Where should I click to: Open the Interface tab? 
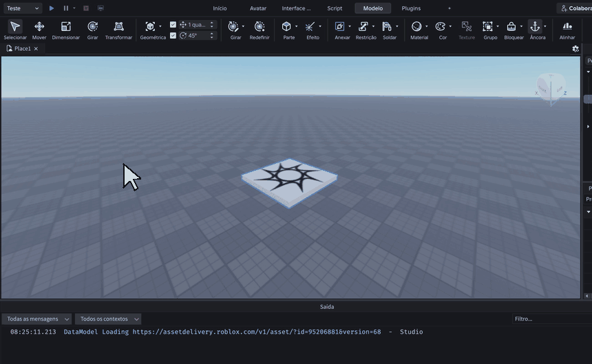click(296, 8)
